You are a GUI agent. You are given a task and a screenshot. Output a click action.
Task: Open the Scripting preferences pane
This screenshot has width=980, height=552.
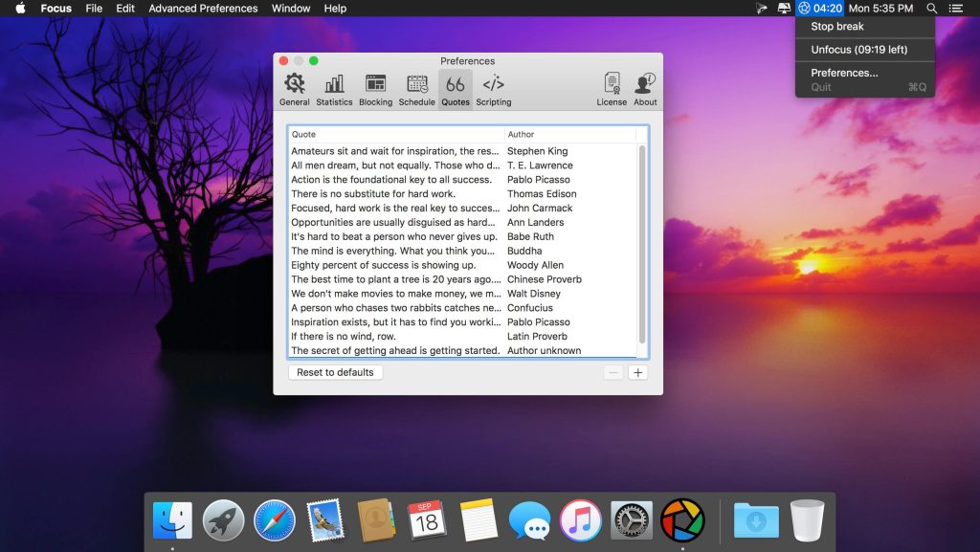493,89
